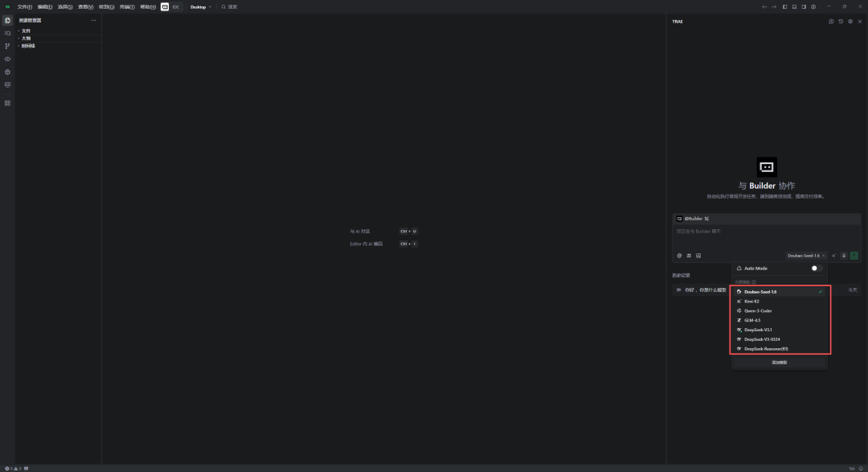868x472 pixels.
Task: Click the eye-shaped activity bar icon
Action: pos(7,60)
